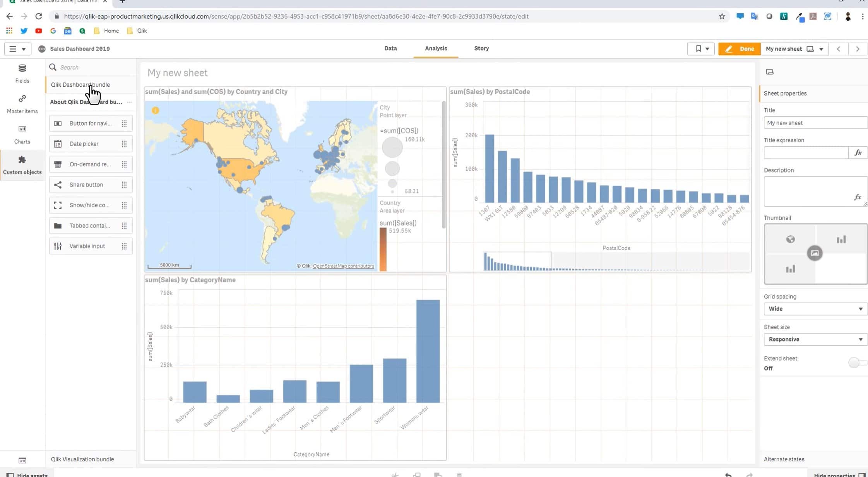This screenshot has height=477, width=868.
Task: Grab the Button for navigation drag handle
Action: [124, 123]
